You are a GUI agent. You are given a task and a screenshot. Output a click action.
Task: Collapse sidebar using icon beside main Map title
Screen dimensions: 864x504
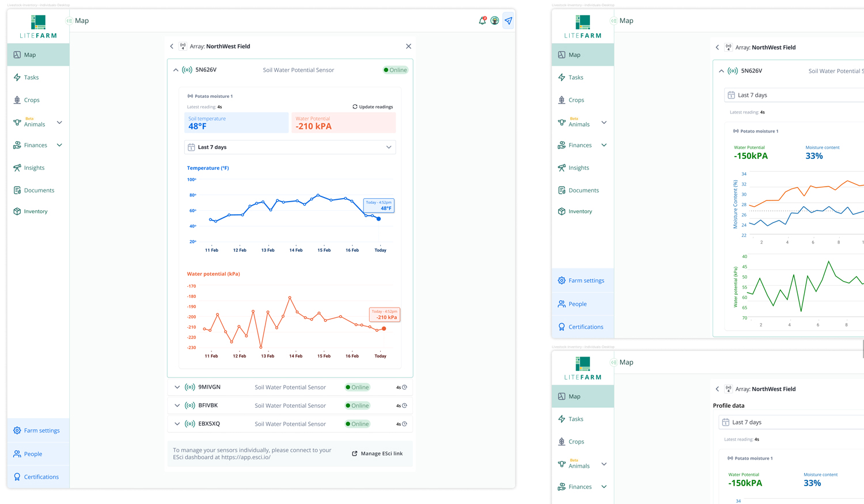click(x=69, y=21)
